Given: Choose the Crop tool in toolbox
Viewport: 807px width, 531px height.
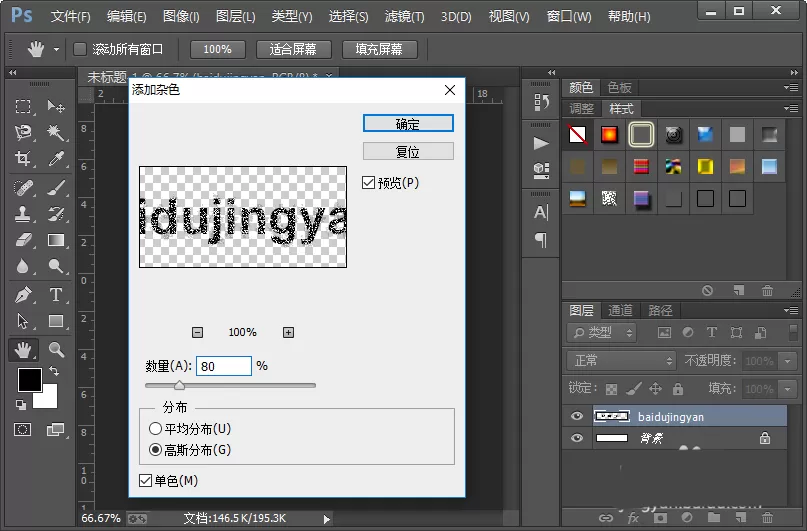Looking at the screenshot, I should coord(23,158).
